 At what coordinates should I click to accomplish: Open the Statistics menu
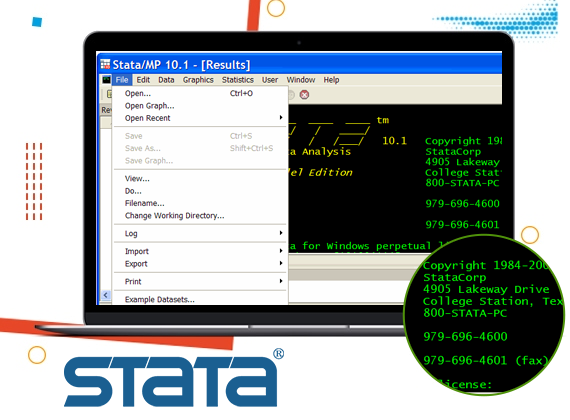tap(238, 80)
